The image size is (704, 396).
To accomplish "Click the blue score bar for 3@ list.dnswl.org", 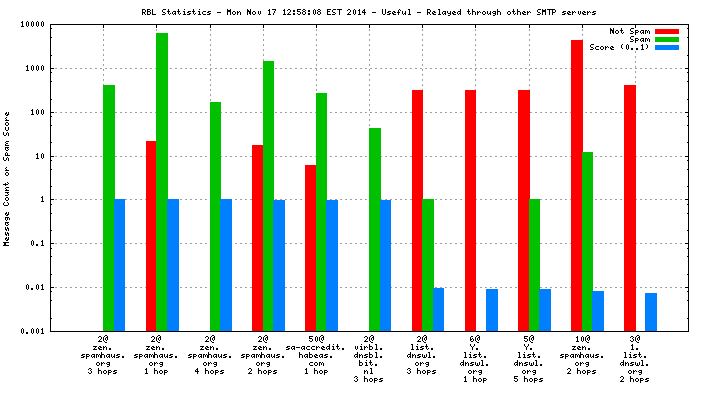I will click(x=651, y=312).
